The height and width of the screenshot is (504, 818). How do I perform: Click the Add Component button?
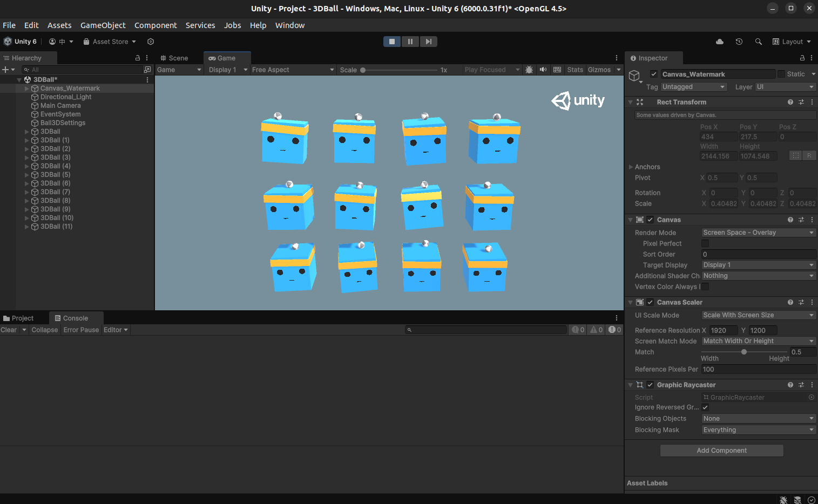(x=721, y=450)
